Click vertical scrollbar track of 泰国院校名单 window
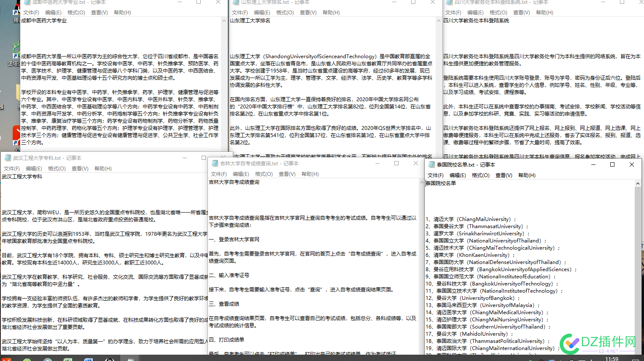The image size is (644, 361). tap(638, 270)
